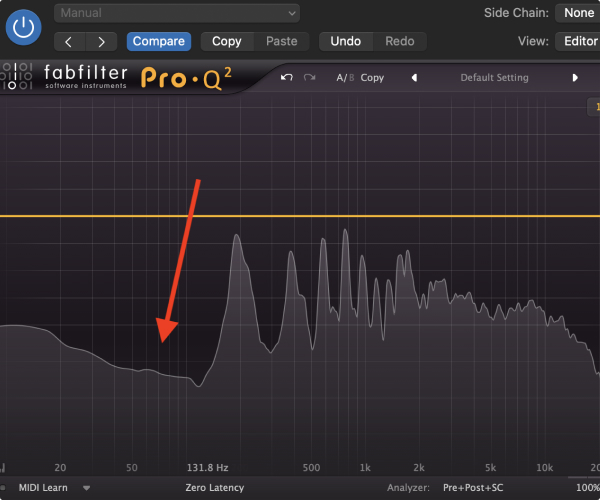Screen dimensions: 600x500
Task: Open the Default Setting preset menu
Action: coord(494,78)
